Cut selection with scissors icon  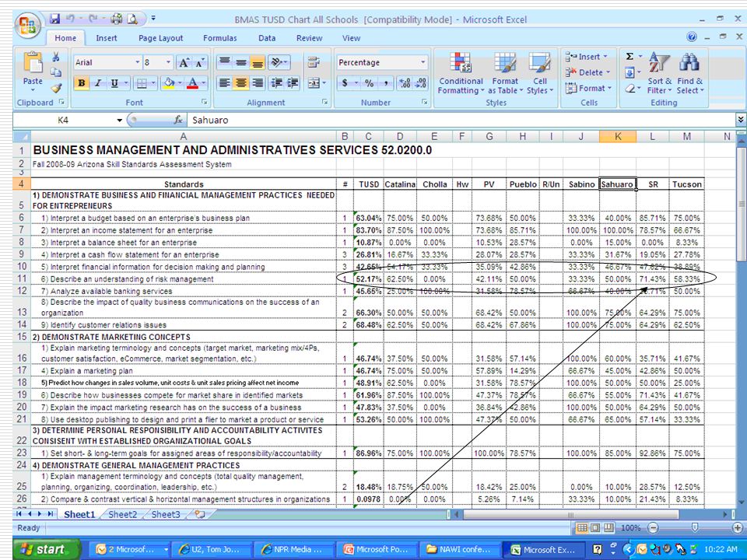[56, 57]
